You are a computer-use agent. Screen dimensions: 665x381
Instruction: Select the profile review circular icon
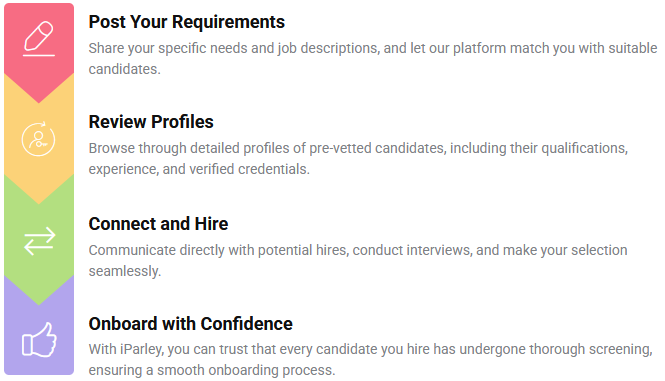(x=39, y=139)
